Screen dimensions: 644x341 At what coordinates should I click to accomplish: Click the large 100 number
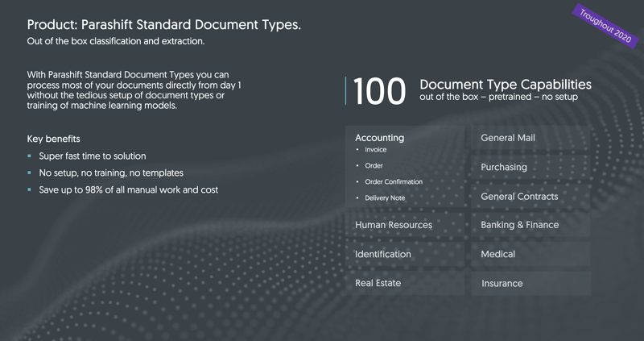[379, 91]
